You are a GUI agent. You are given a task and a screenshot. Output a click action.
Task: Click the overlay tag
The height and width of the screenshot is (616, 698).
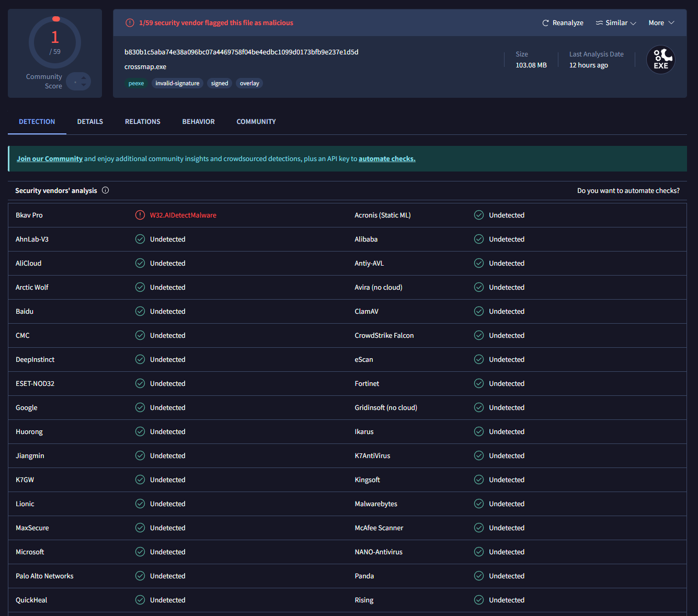pyautogui.click(x=249, y=83)
